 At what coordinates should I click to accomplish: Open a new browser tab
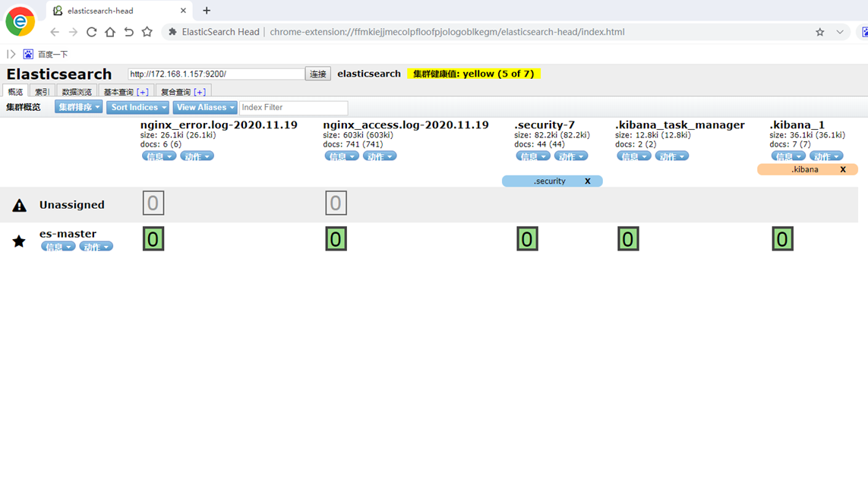point(207,11)
